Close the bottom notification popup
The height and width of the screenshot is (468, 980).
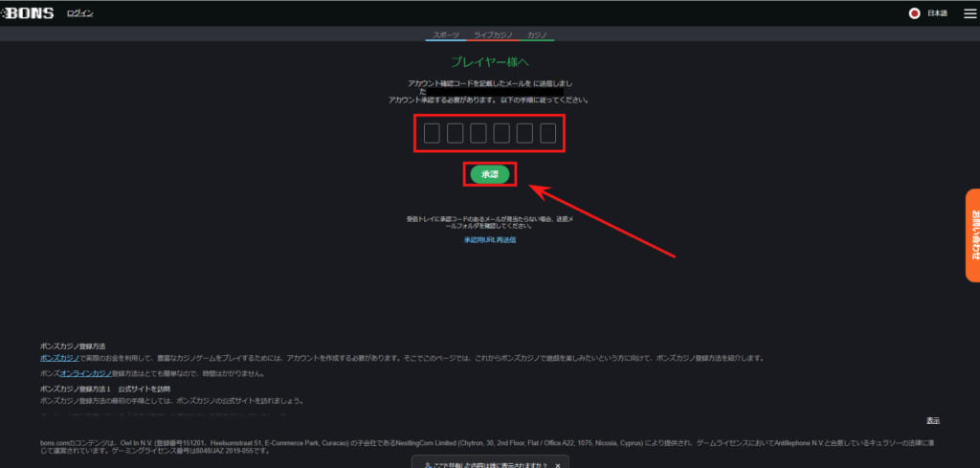558,463
